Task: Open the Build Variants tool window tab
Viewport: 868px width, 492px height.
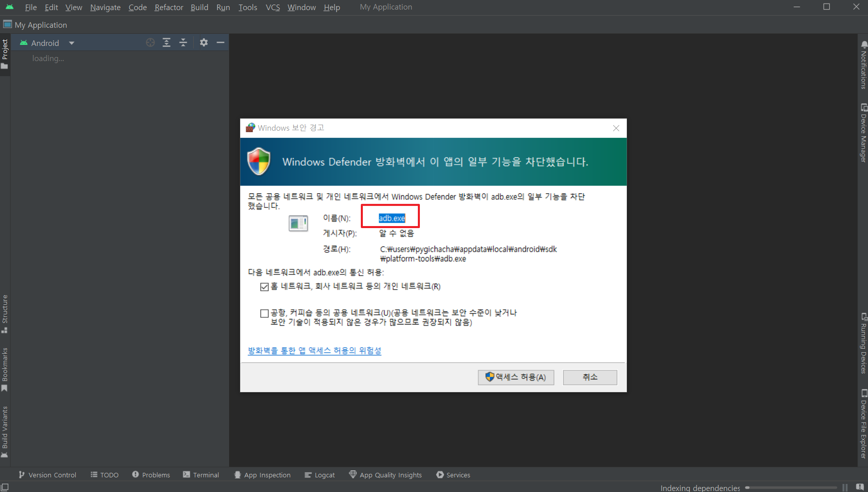Action: [5, 432]
